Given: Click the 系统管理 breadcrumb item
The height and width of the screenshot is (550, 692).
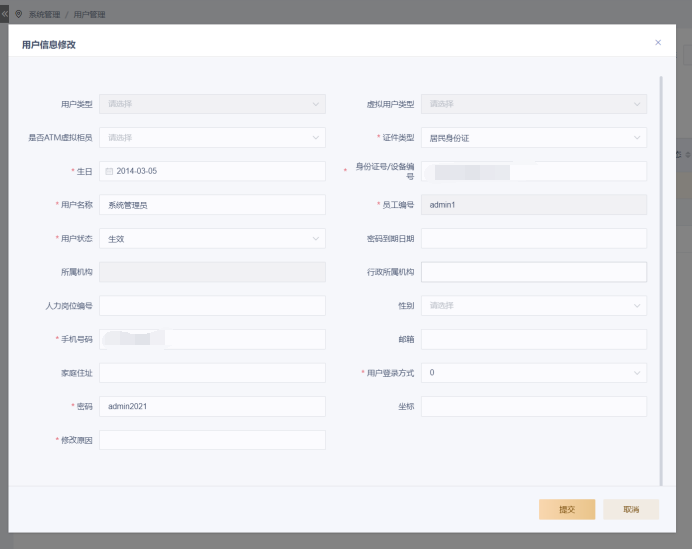Looking at the screenshot, I should [x=43, y=15].
